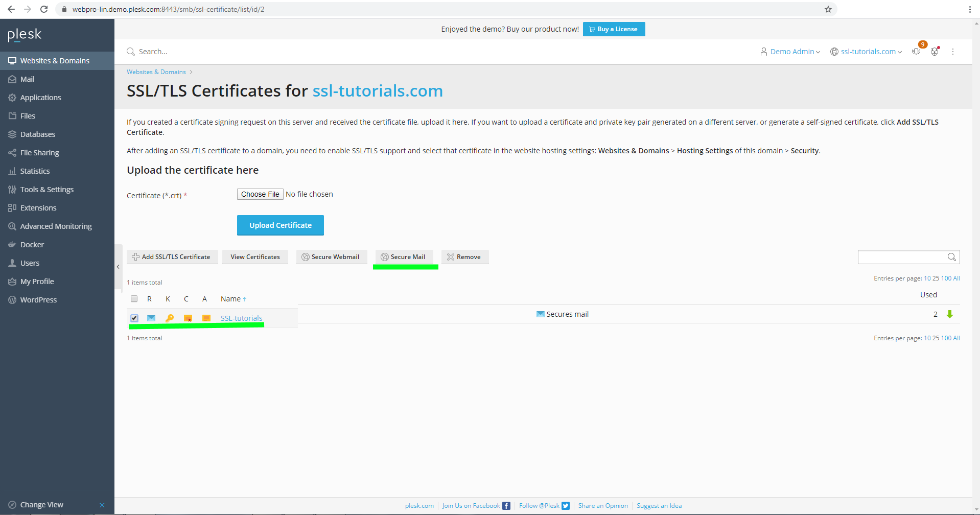This screenshot has width=980, height=515.
Task: Open Suggest an Idea footer link
Action: tap(659, 506)
